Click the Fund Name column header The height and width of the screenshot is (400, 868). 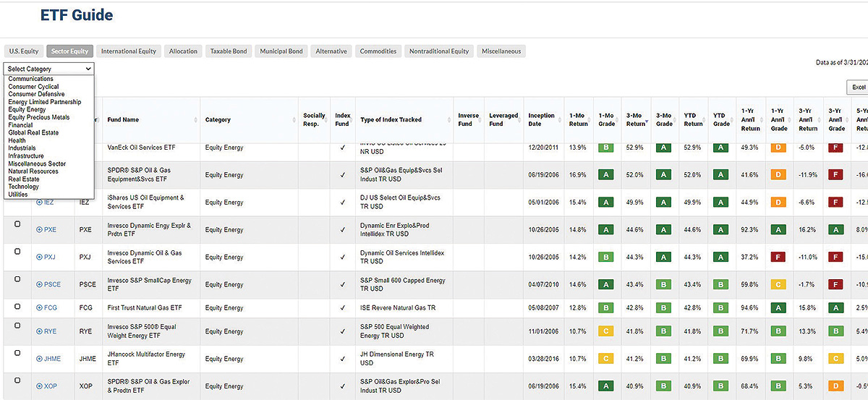(x=123, y=119)
